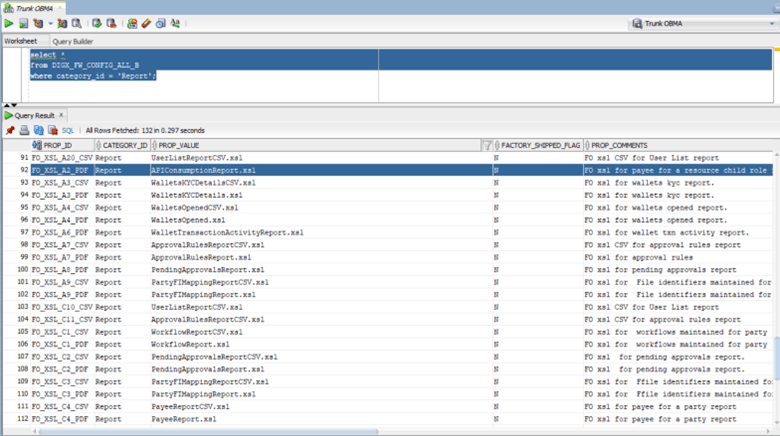Sort by the FACTORY_SHIPPED_FLAG column header

point(540,145)
